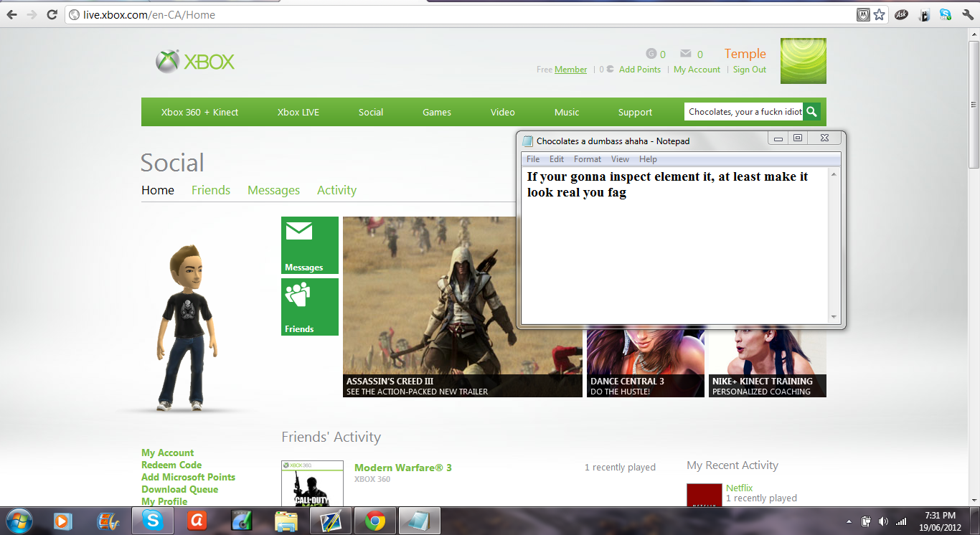Open the Music nav menu

(x=567, y=112)
